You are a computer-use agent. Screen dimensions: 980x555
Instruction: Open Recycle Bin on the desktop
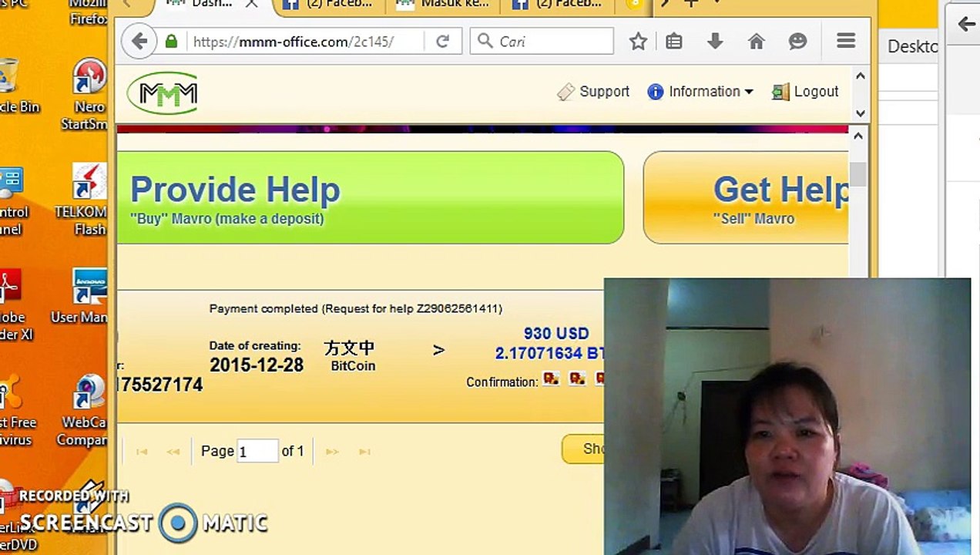pyautogui.click(x=15, y=86)
